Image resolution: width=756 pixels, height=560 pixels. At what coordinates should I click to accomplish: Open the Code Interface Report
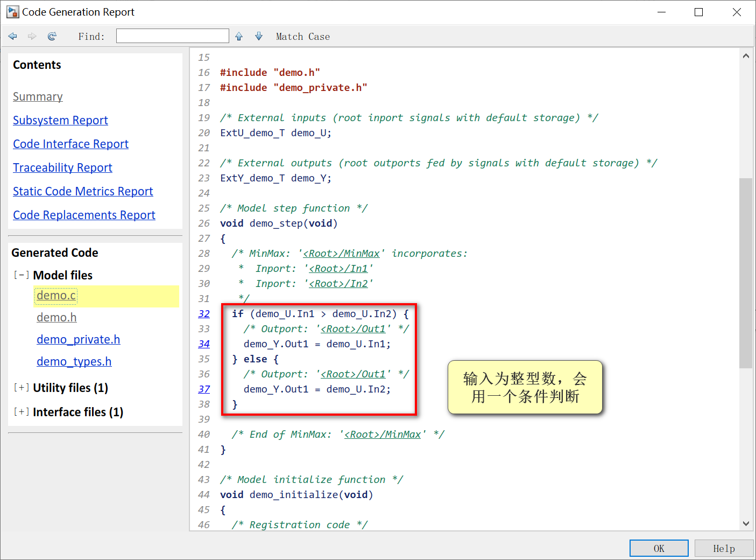pos(70,144)
